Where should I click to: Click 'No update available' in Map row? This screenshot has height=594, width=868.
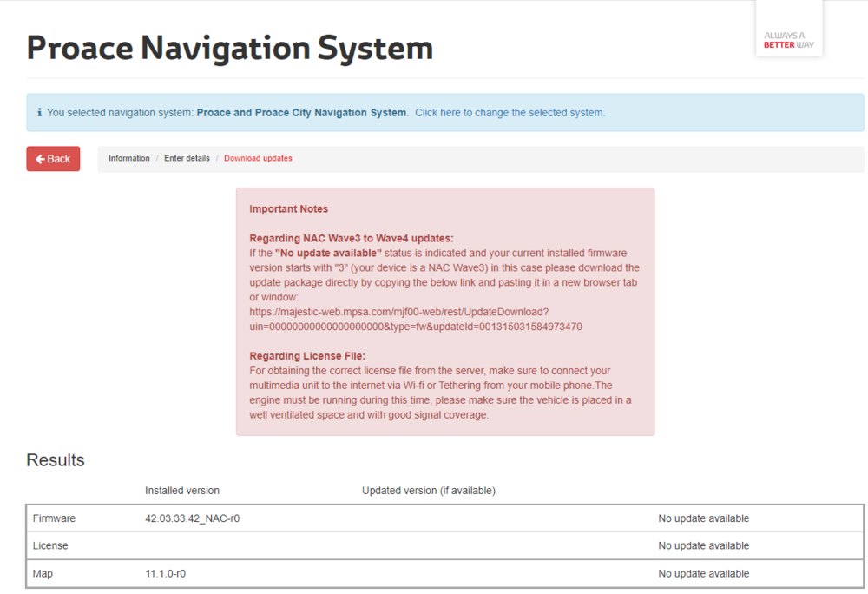(704, 573)
